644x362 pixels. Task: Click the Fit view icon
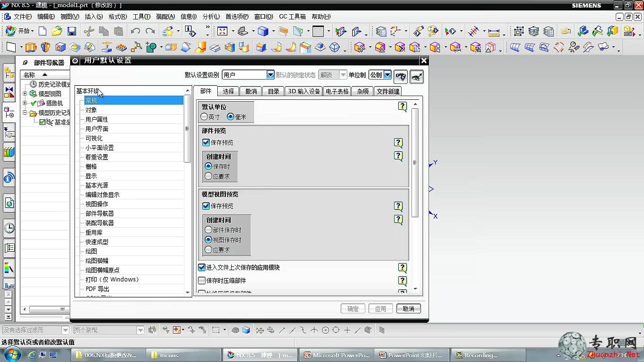click(222, 31)
